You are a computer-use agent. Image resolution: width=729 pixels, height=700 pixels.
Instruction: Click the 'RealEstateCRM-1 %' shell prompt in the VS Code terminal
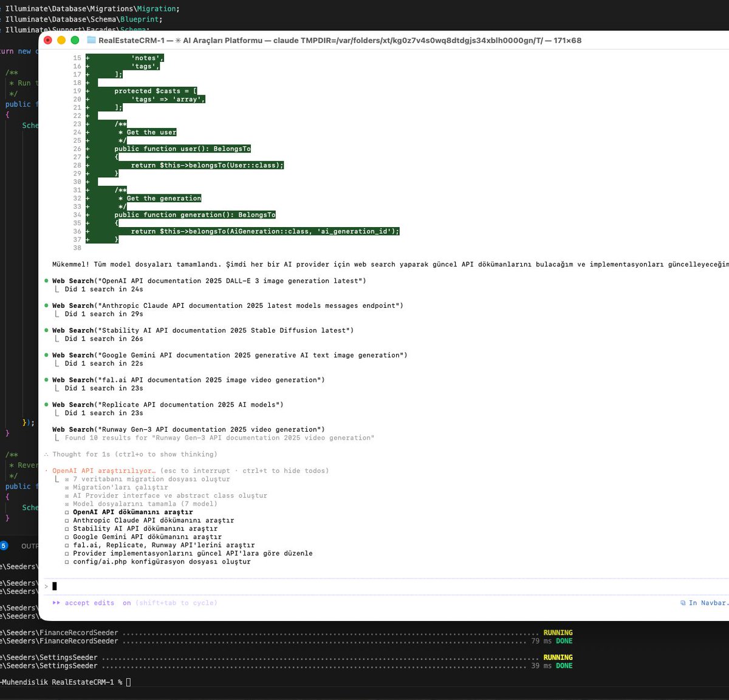click(87, 682)
